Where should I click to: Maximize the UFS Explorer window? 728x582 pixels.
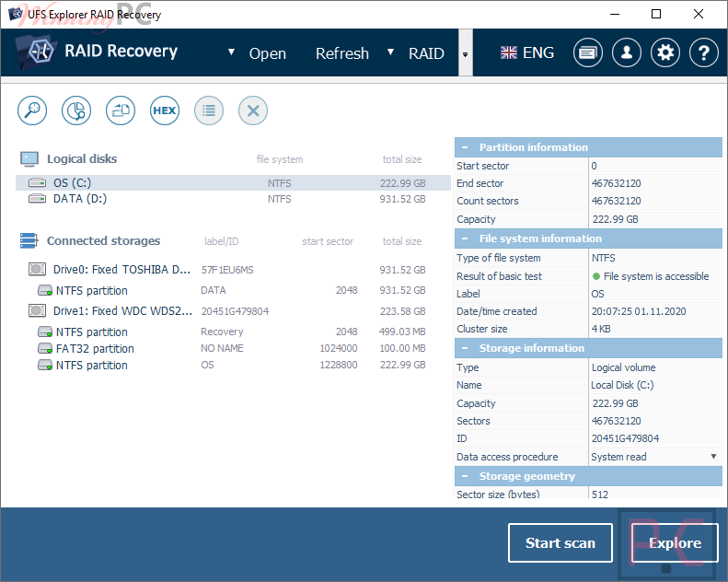(656, 14)
